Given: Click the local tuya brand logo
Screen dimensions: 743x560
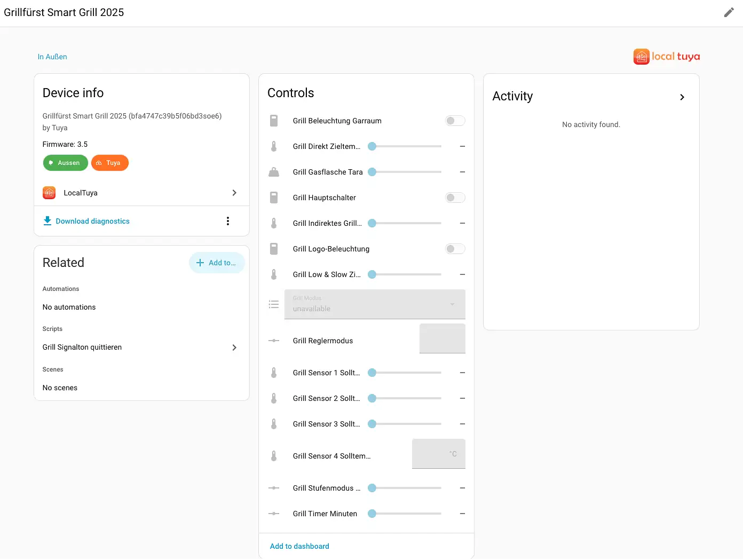Looking at the screenshot, I should 667,57.
